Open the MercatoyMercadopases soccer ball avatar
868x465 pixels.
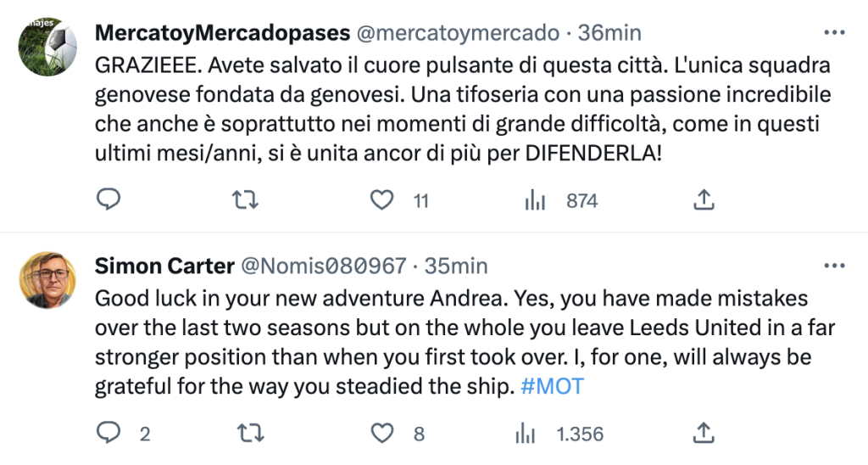point(47,47)
